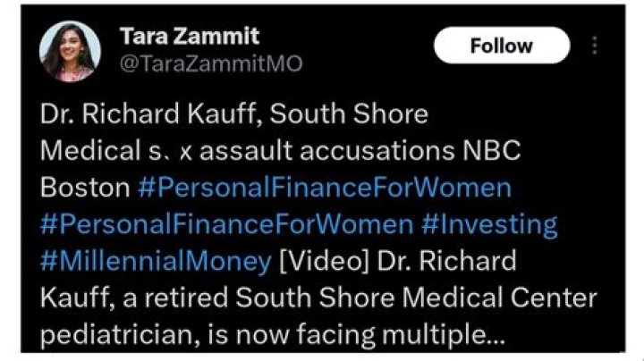This screenshot has width=644, height=361.
Task: Click the word "Boston" before the hashtags
Action: (x=85, y=188)
